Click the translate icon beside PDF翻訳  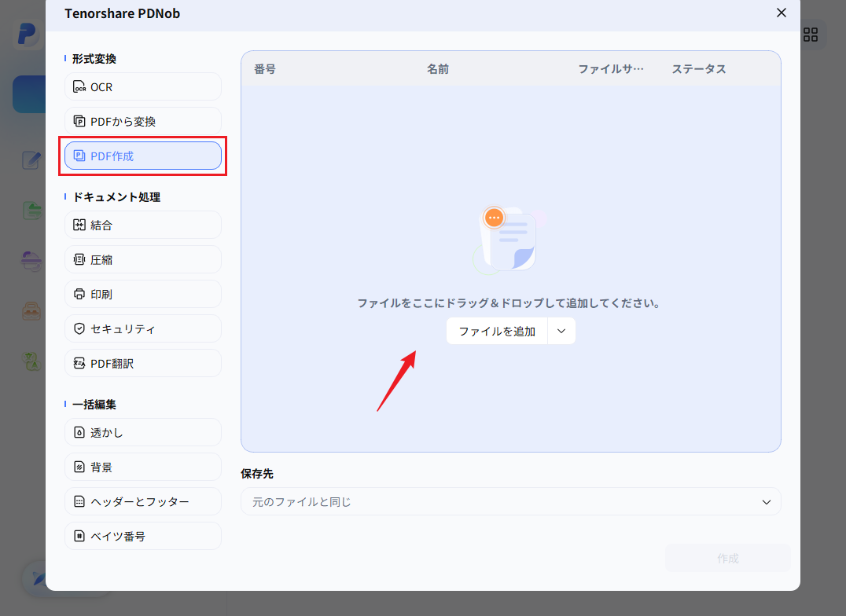[x=79, y=363]
